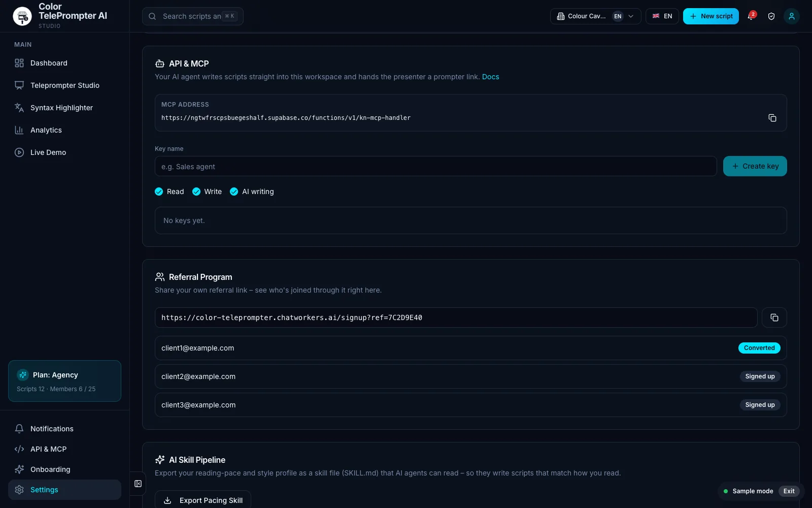
Task: Open the notifications bell in top bar
Action: coord(751,16)
